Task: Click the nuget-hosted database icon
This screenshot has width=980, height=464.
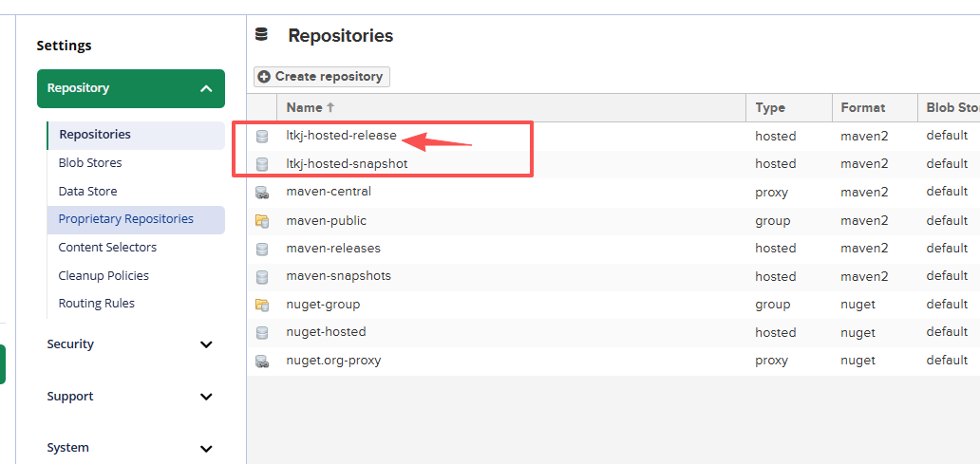Action: tap(262, 333)
